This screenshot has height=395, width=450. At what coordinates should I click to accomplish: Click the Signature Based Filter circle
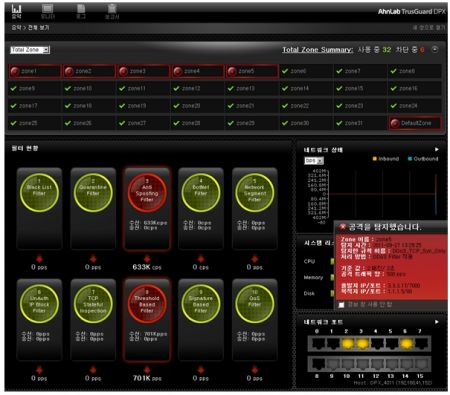point(201,304)
